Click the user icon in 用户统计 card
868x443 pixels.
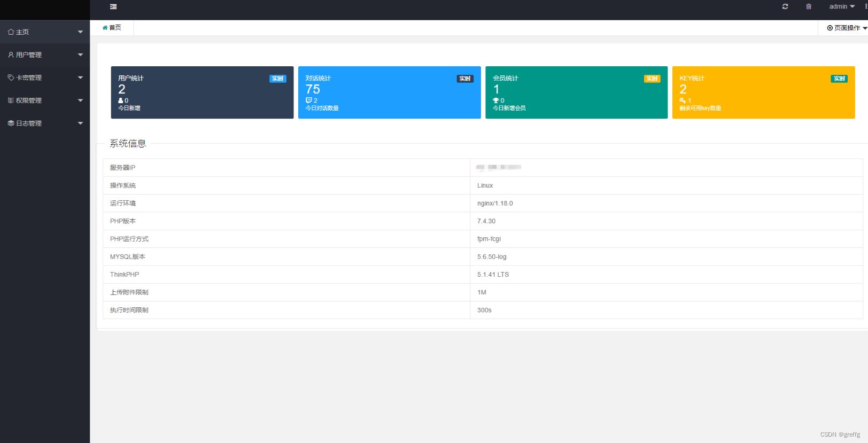(x=121, y=100)
